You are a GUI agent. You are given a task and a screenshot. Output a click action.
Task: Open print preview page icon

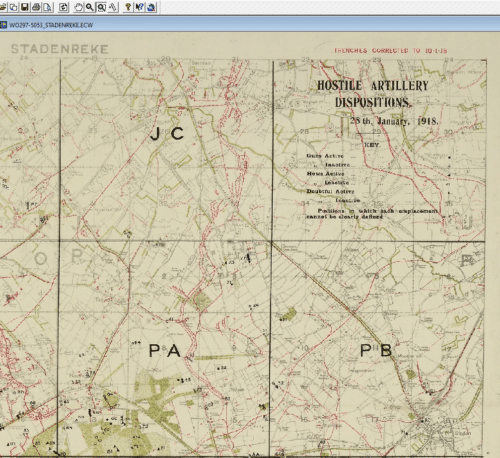(x=47, y=7)
